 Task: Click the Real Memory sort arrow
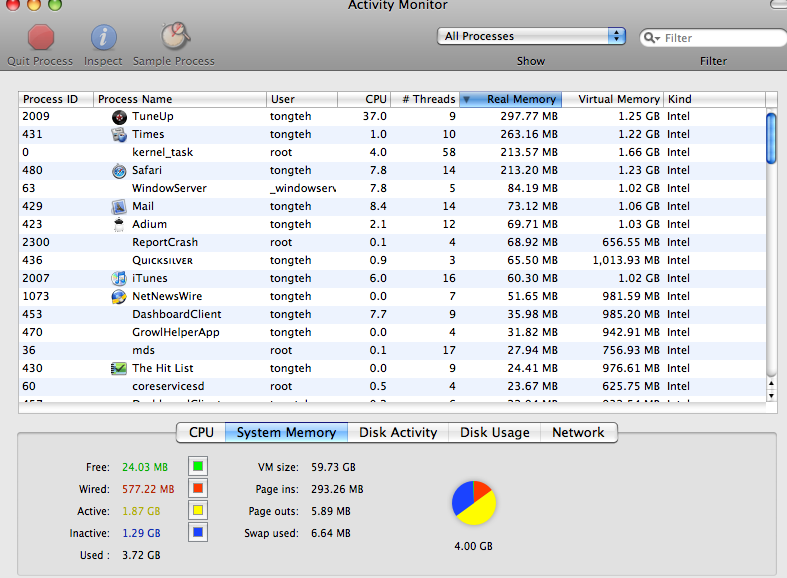point(466,99)
